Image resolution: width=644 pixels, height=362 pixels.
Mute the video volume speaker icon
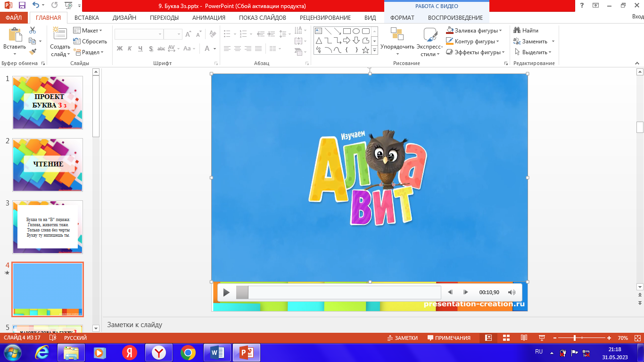coord(512,292)
